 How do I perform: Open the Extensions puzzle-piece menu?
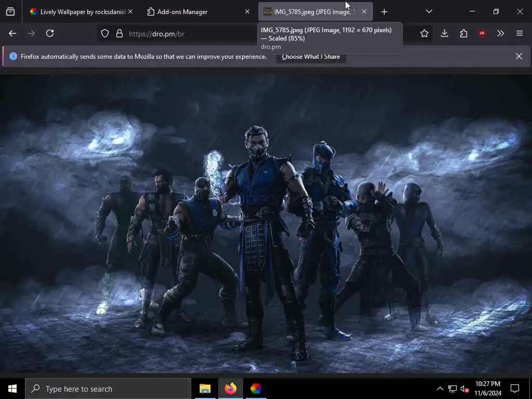[463, 33]
